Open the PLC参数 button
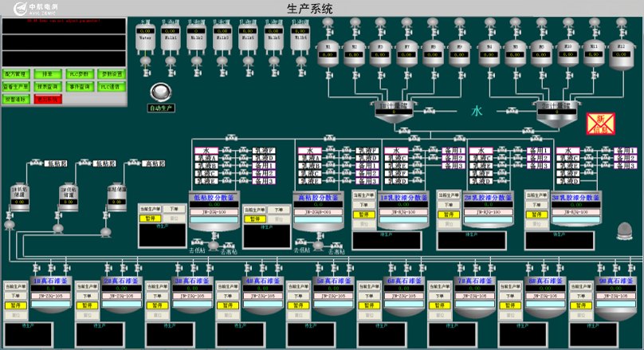 coord(80,74)
